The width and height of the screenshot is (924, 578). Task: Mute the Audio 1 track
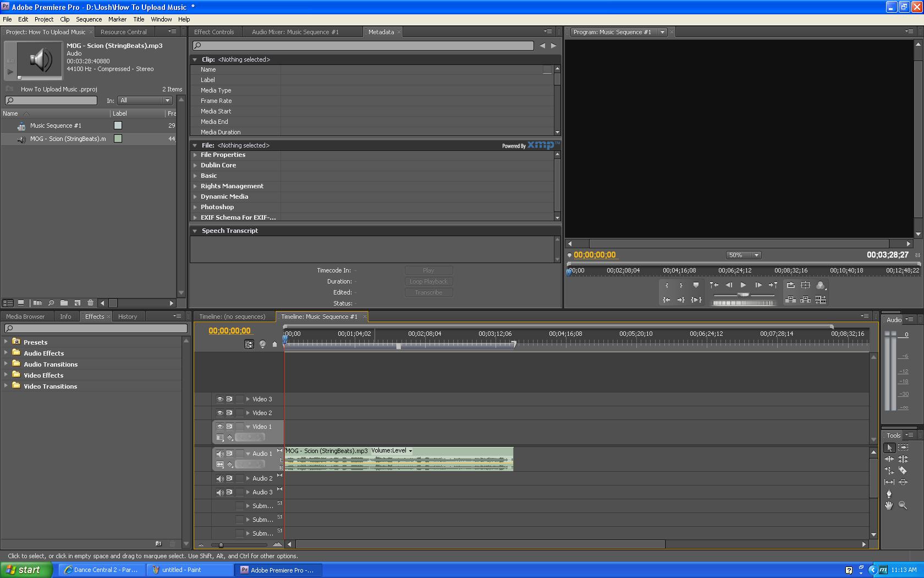click(219, 454)
